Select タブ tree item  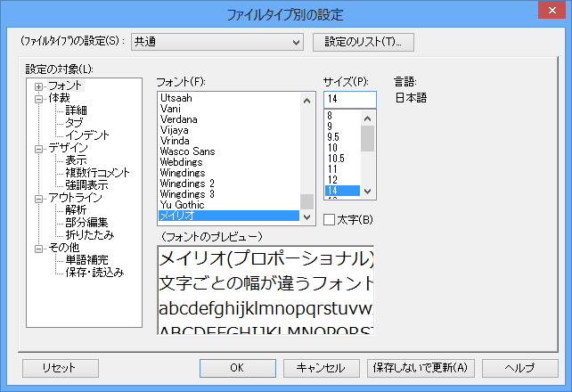tap(74, 123)
